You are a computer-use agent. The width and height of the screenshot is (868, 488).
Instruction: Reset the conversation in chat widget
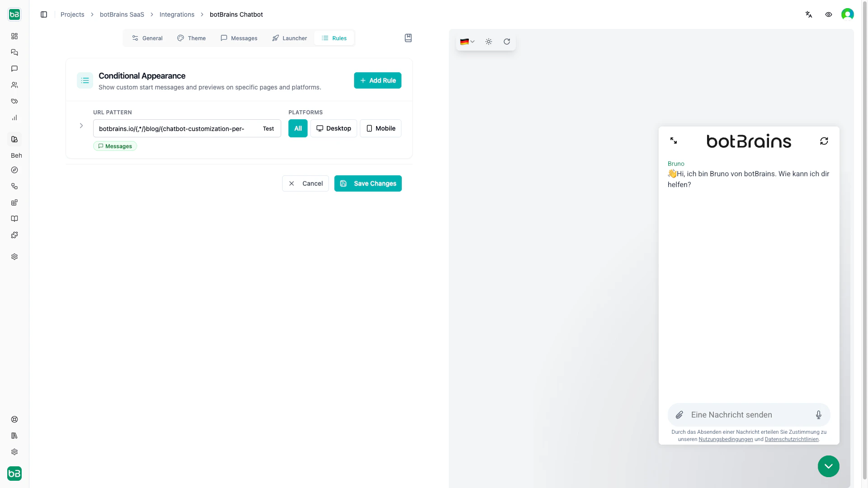point(824,141)
